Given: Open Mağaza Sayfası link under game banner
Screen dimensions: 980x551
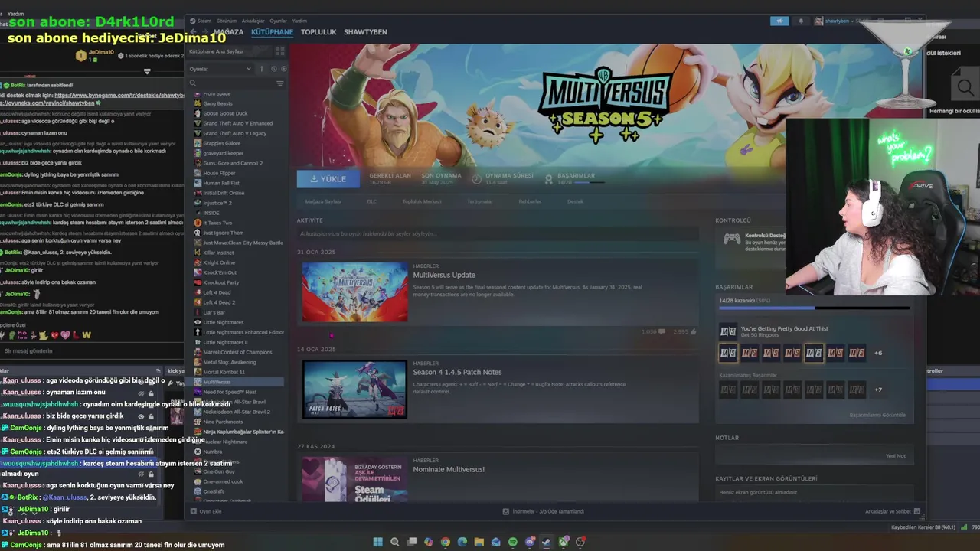Looking at the screenshot, I should (323, 201).
